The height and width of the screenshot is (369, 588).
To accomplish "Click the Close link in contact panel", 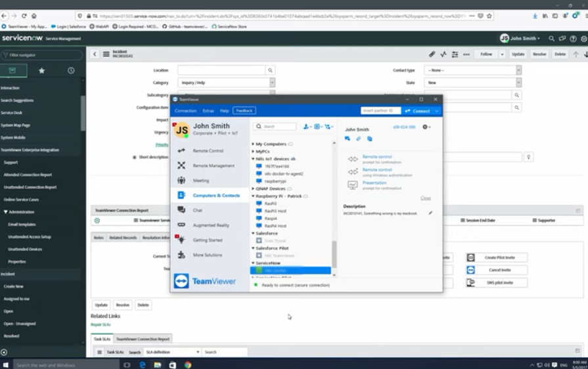I will point(426,198).
